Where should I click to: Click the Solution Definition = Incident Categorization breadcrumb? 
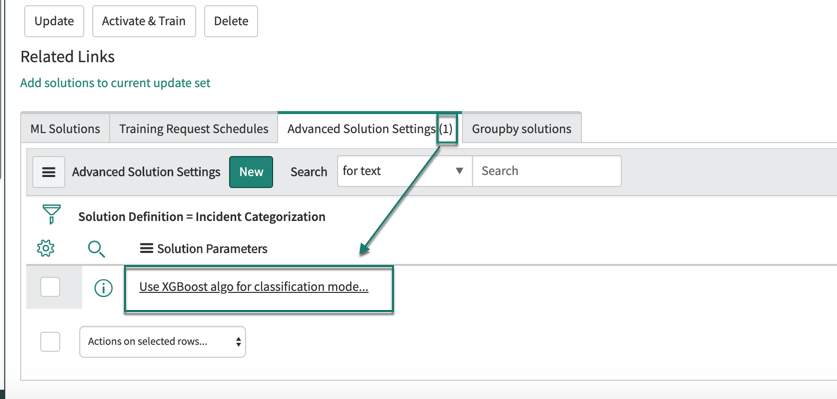click(202, 217)
